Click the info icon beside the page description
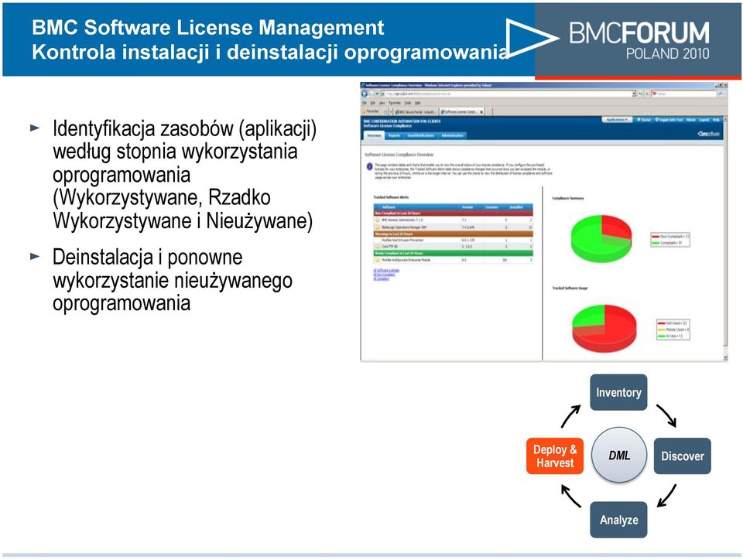 point(369,166)
